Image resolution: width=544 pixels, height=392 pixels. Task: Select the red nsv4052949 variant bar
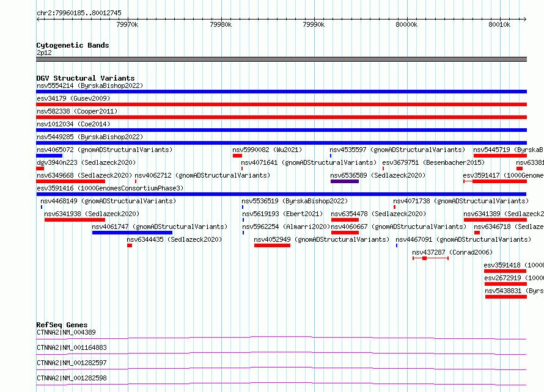coord(273,245)
